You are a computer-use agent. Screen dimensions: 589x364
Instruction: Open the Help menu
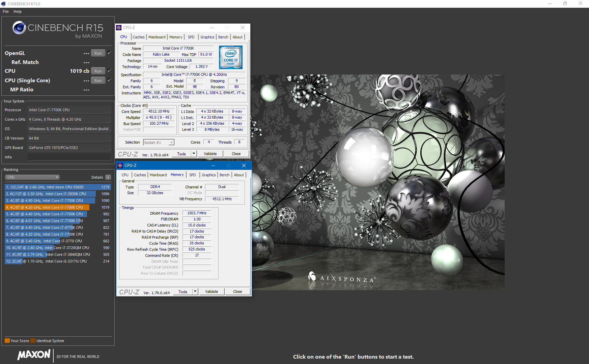[x=18, y=11]
